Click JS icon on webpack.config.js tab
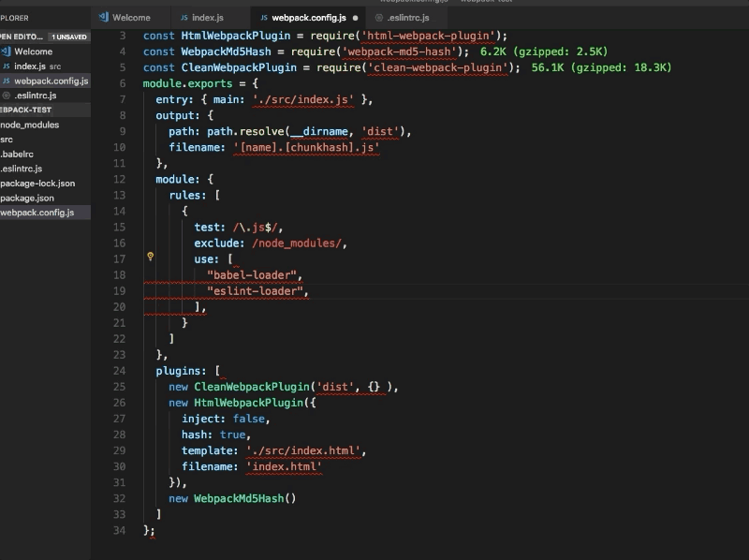This screenshot has height=560, width=749. [264, 18]
